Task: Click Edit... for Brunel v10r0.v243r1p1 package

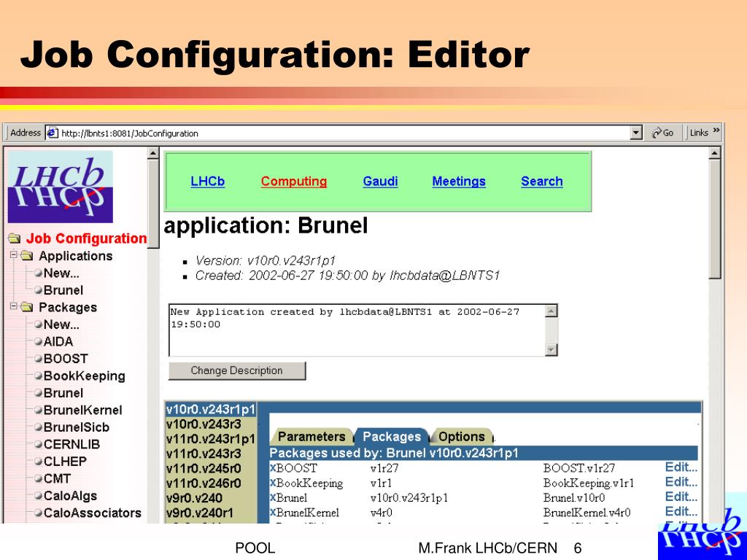Action: click(681, 497)
